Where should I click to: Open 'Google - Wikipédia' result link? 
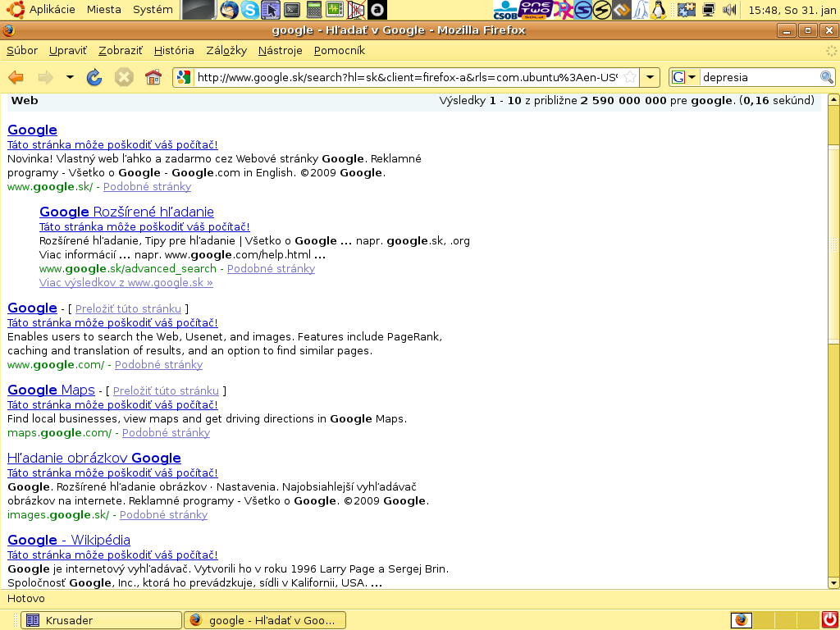click(69, 540)
